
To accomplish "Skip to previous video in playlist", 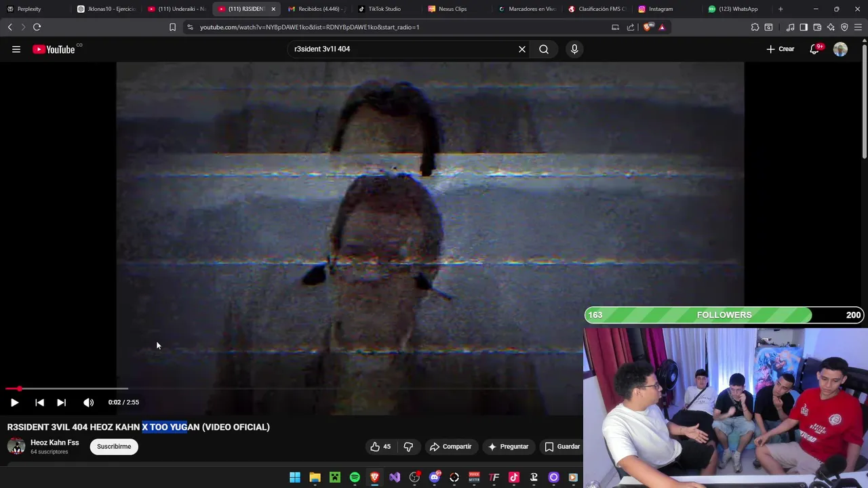I will click(39, 402).
